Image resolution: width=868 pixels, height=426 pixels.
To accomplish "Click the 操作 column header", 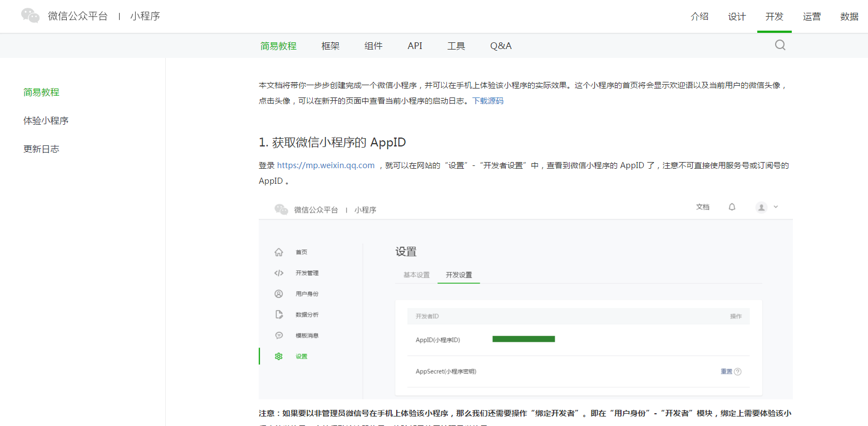I will pos(736,316).
